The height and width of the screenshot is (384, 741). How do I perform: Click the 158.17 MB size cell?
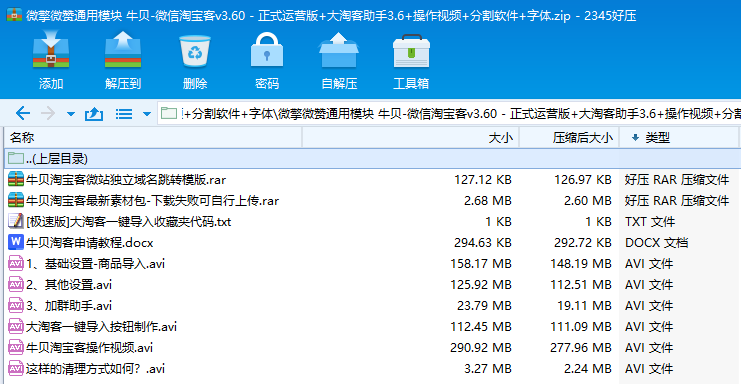click(x=481, y=264)
